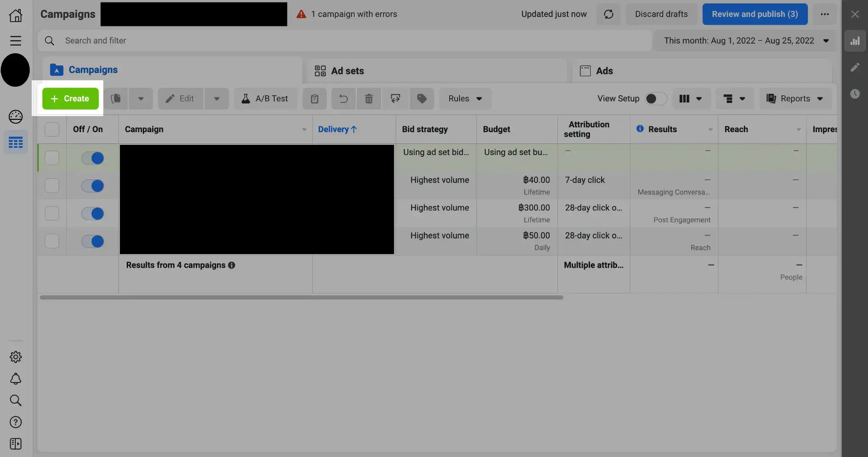Click the refresh icon near Updated just now
This screenshot has width=868, height=457.
click(x=609, y=14)
